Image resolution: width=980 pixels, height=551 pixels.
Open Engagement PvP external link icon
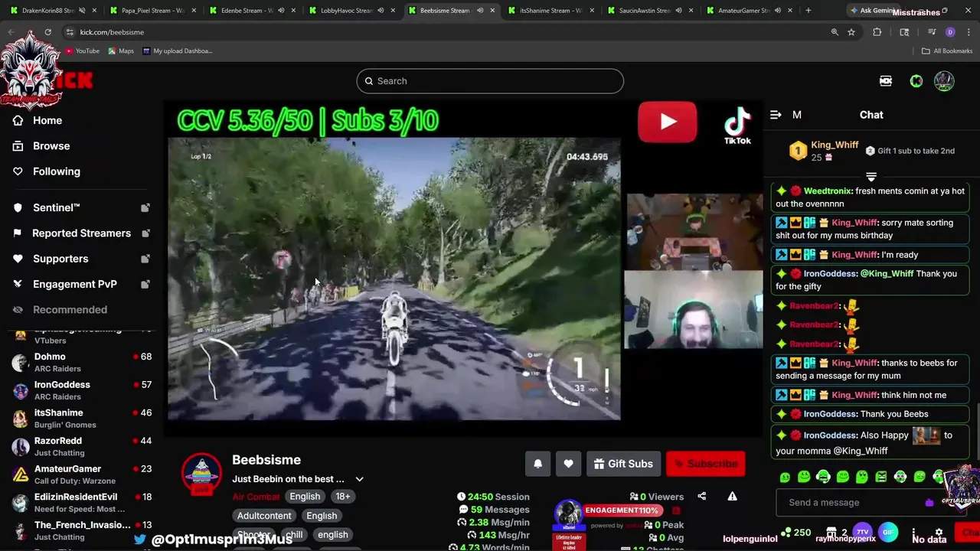145,284
